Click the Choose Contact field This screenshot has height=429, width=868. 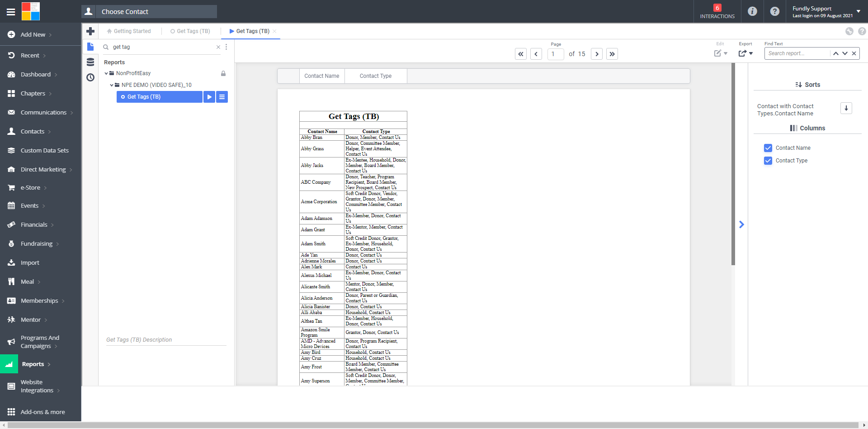pyautogui.click(x=156, y=11)
